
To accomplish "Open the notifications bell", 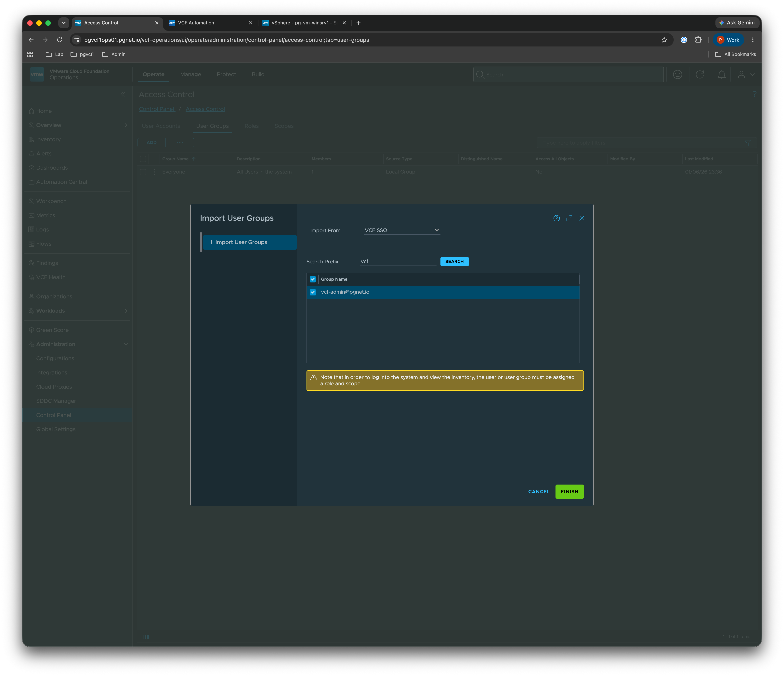I will click(722, 74).
